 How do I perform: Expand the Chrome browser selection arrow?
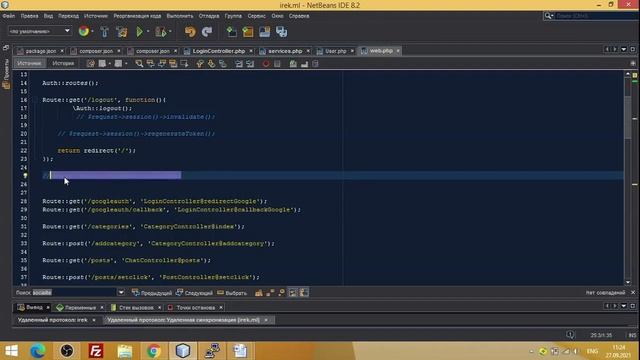(92, 31)
